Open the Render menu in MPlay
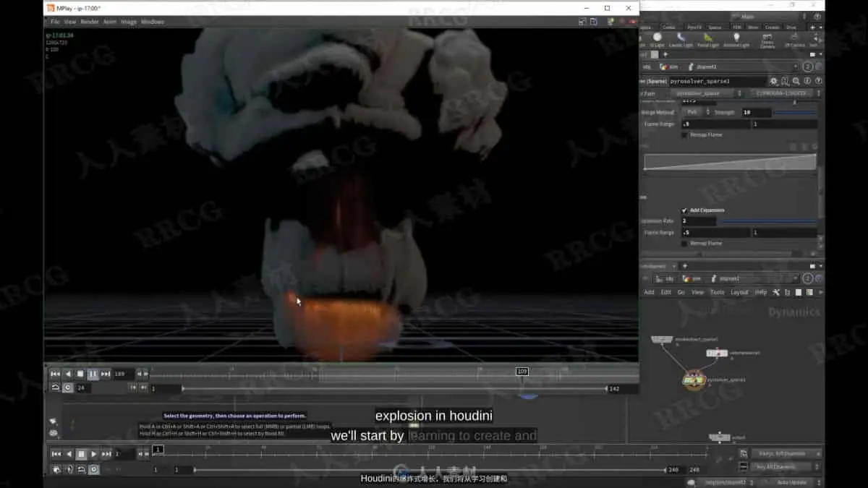Image resolution: width=868 pixels, height=488 pixels. pos(90,22)
